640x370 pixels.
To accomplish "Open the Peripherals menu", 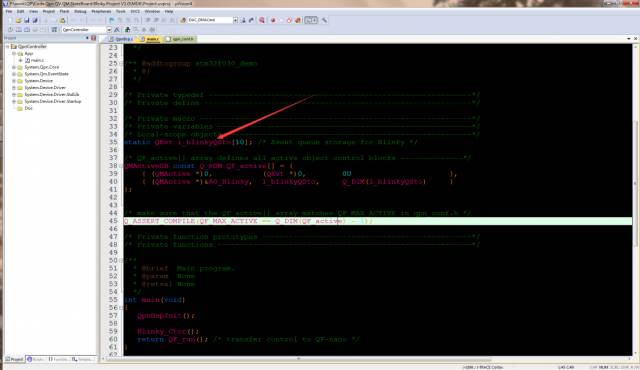I will click(101, 11).
